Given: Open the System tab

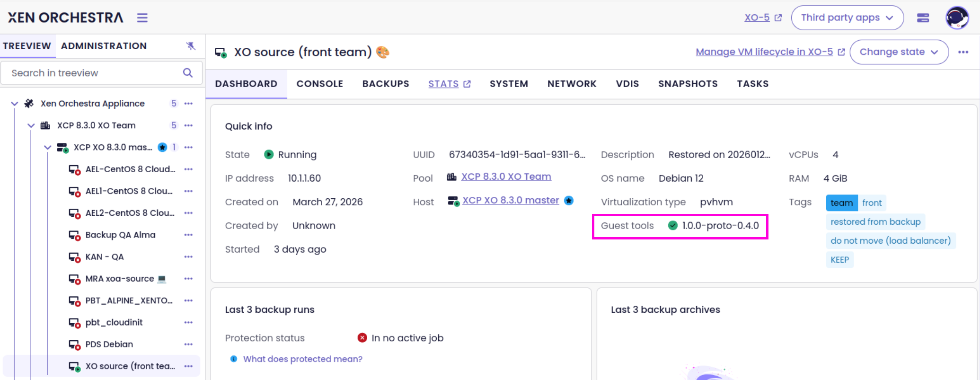Looking at the screenshot, I should coord(509,84).
